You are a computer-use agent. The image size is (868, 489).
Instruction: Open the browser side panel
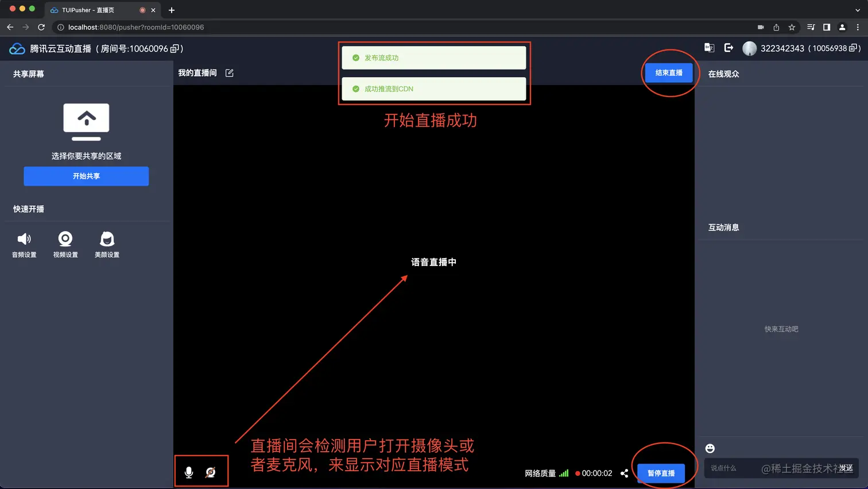click(827, 27)
